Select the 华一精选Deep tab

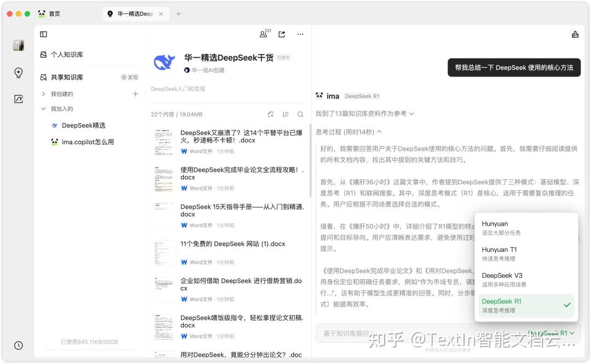[135, 14]
